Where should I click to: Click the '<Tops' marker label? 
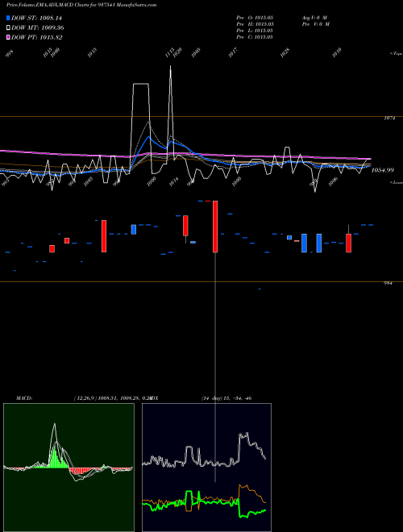tap(396, 54)
